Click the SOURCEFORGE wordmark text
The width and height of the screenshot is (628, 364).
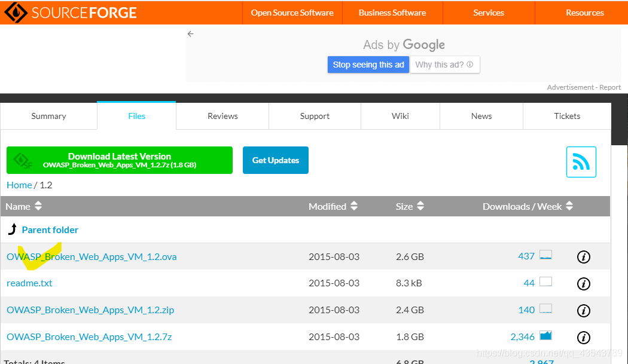pyautogui.click(x=84, y=13)
